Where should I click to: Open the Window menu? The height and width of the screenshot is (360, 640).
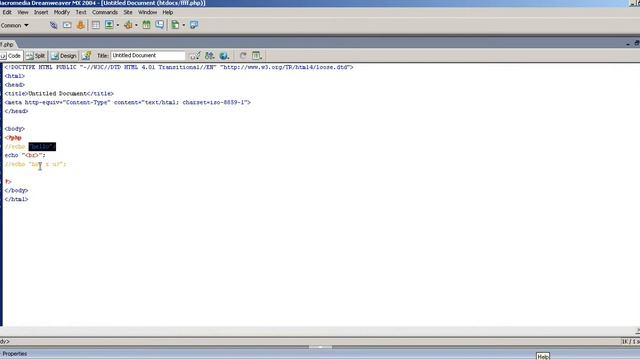point(147,12)
